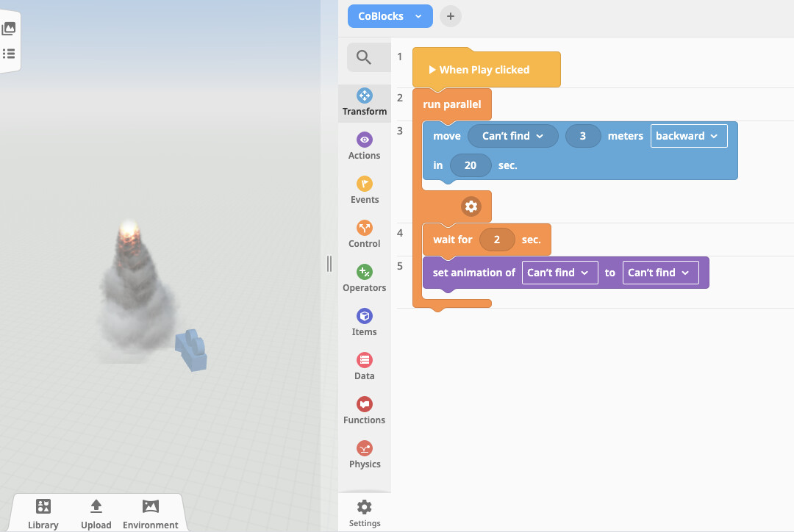This screenshot has height=532, width=794.
Task: Edit the 3 meters distance value
Action: [583, 136]
